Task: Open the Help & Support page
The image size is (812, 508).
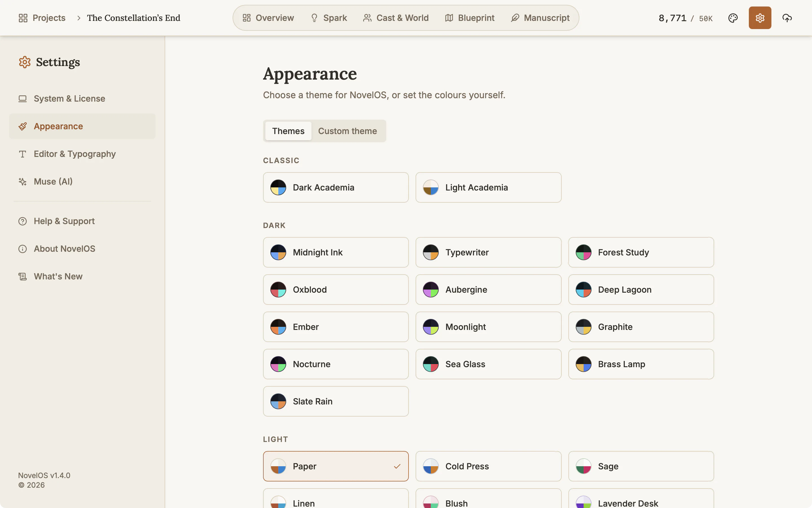Action: point(82,221)
